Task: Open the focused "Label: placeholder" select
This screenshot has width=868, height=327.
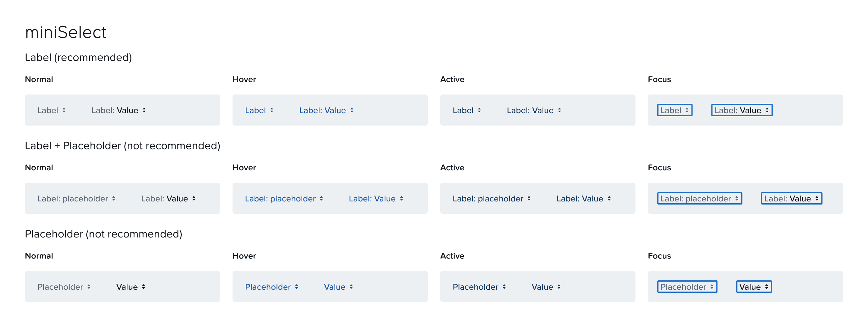Action: click(x=700, y=199)
